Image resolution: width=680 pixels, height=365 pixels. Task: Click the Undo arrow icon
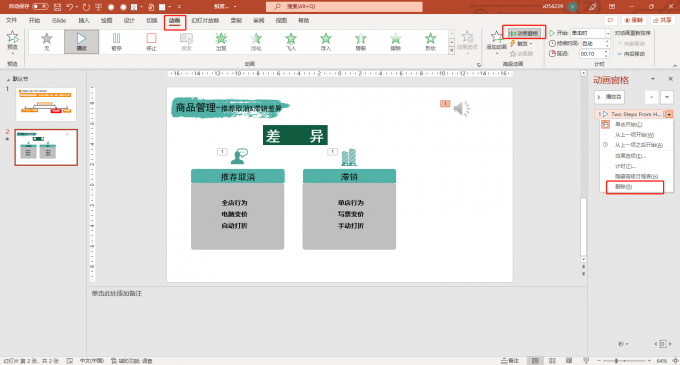[69, 7]
